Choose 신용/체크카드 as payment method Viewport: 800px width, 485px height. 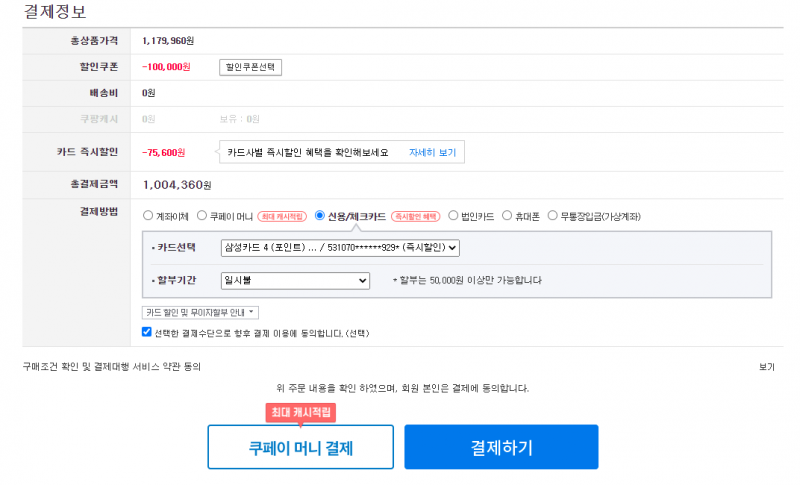(x=320, y=215)
